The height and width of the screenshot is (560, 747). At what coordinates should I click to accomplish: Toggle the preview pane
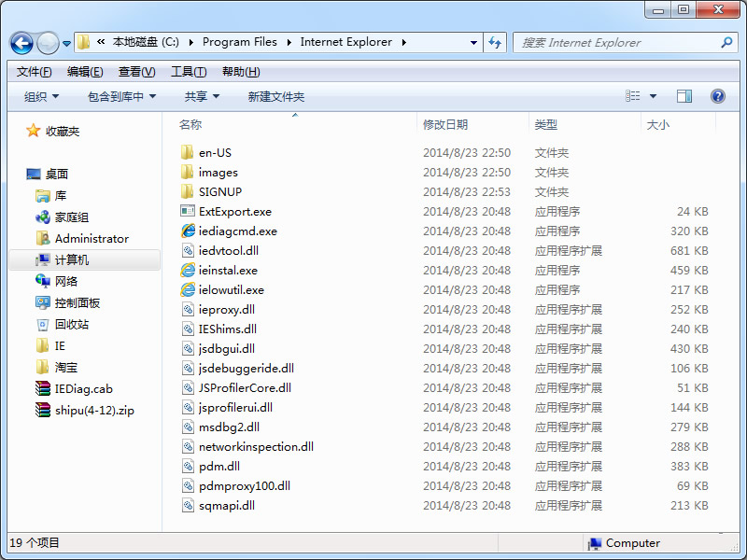(x=684, y=96)
